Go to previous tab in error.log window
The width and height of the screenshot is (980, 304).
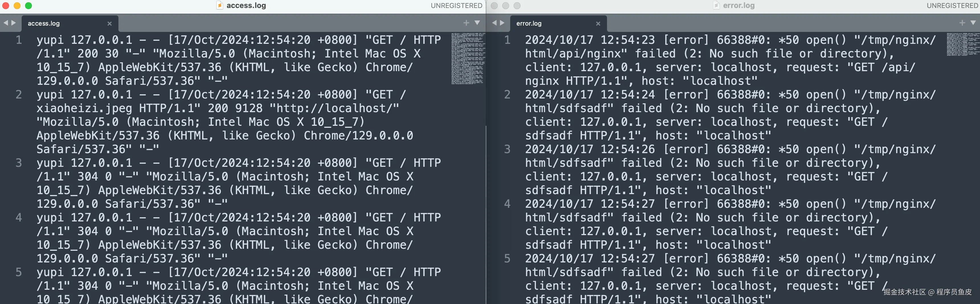click(x=494, y=23)
